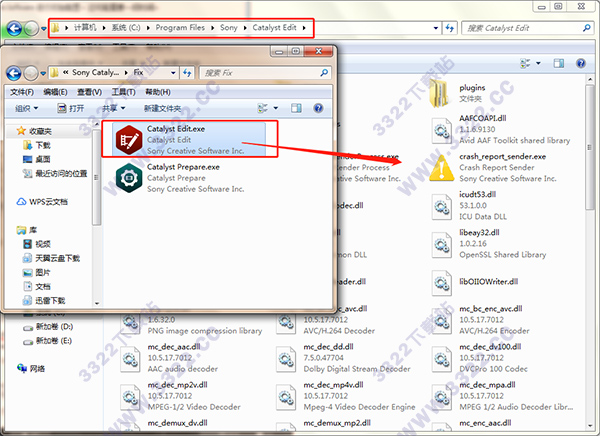The width and height of the screenshot is (600, 436).
Task: Open 查看(V) menu in Fix window
Action: pos(89,92)
